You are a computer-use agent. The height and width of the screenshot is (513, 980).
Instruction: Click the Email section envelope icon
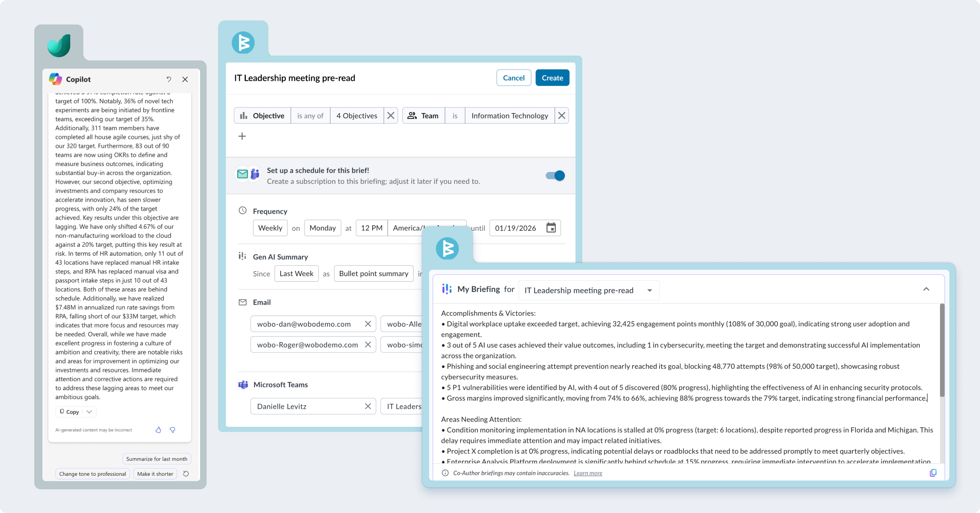243,302
